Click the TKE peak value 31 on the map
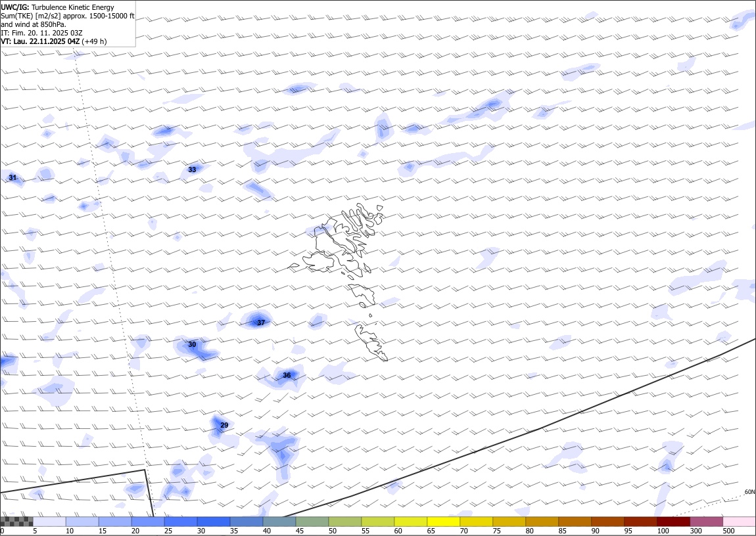756x536 pixels. 12,178
